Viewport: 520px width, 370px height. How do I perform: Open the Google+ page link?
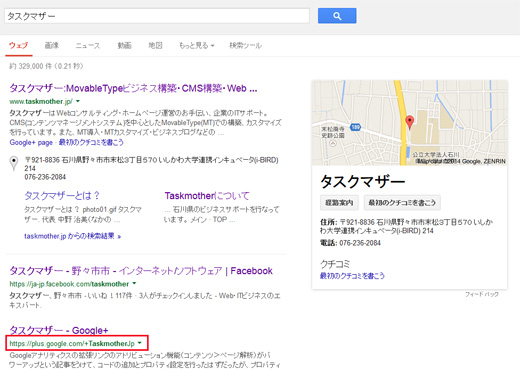tap(31, 142)
